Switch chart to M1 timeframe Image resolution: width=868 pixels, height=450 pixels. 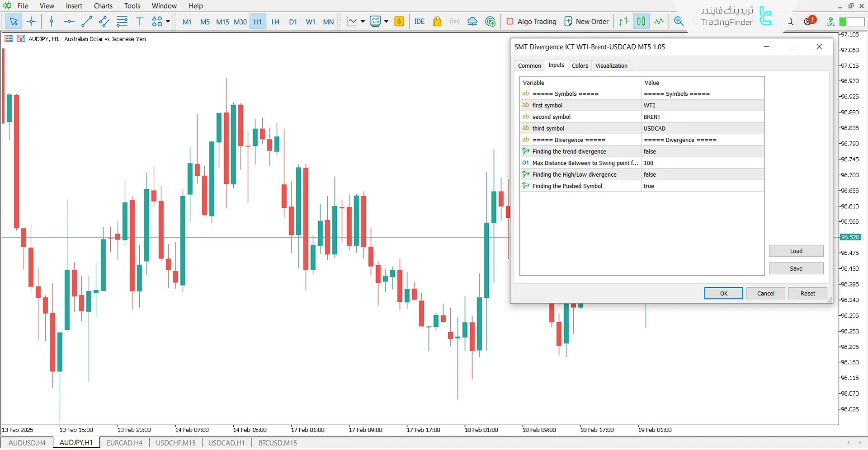pos(187,22)
